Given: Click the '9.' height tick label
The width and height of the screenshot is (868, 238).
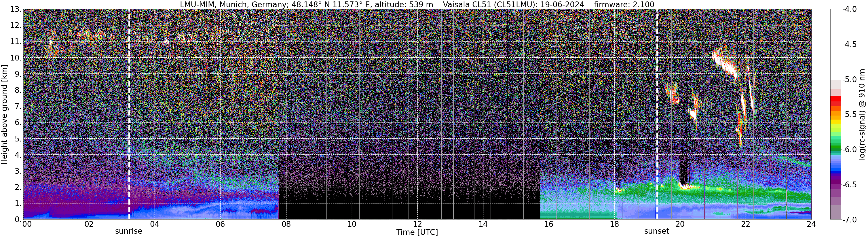Looking at the screenshot, I should [18, 74].
